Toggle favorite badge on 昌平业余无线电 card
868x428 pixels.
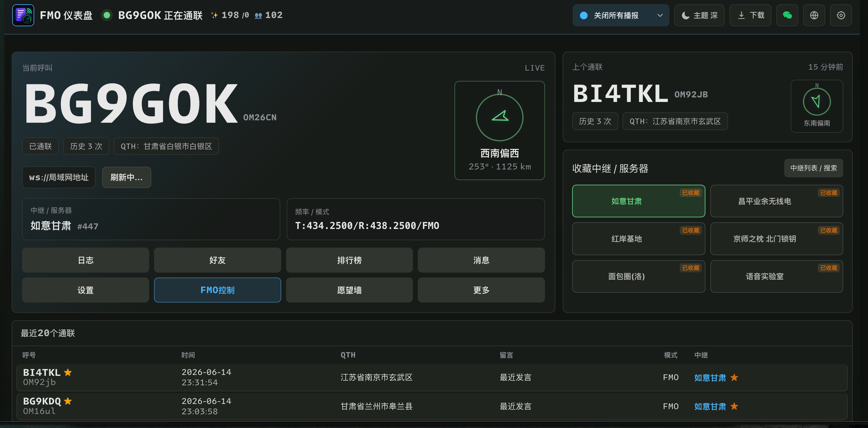(829, 192)
